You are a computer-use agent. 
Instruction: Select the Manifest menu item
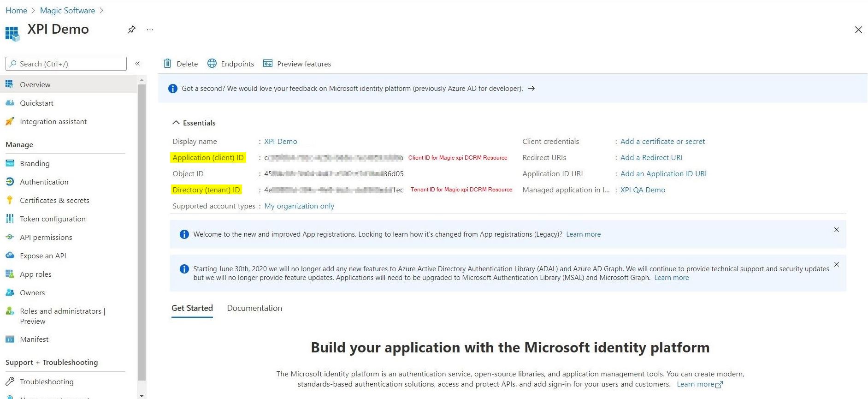click(69, 339)
